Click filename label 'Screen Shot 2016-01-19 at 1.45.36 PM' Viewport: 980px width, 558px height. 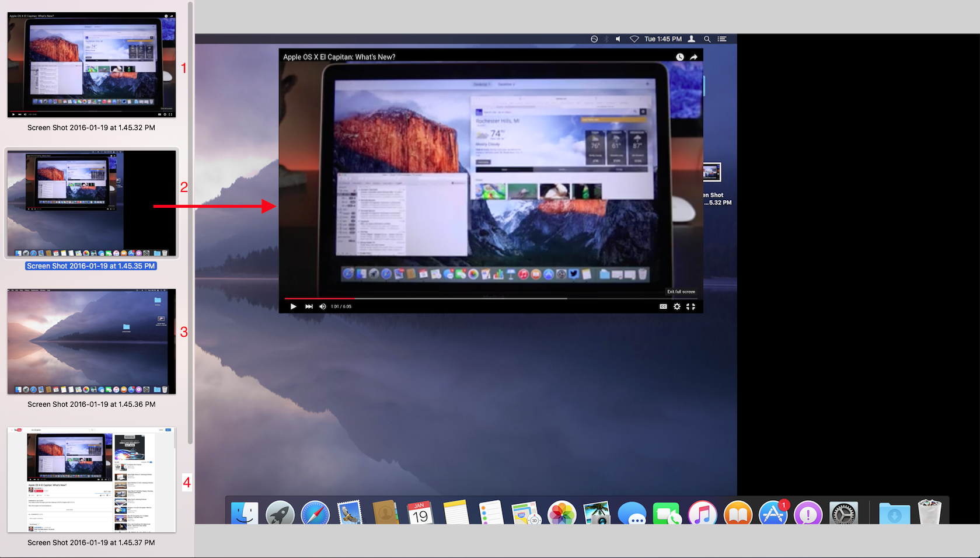[x=92, y=404]
